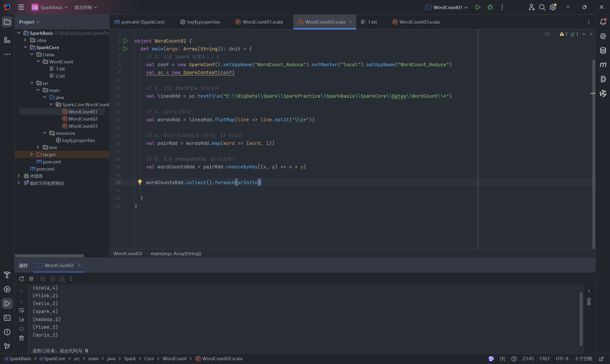Open the Terminal tool window

coord(7,318)
